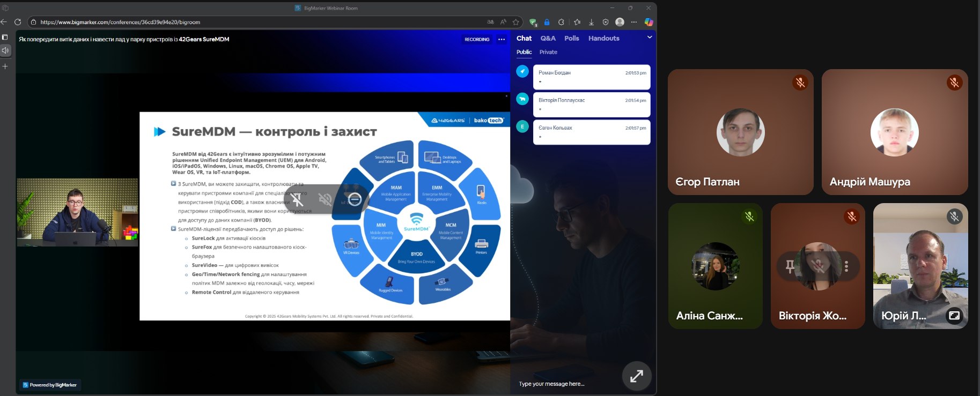This screenshot has width=980, height=396.
Task: Click the tab audio speaker icon in sidebar
Action: click(5, 50)
